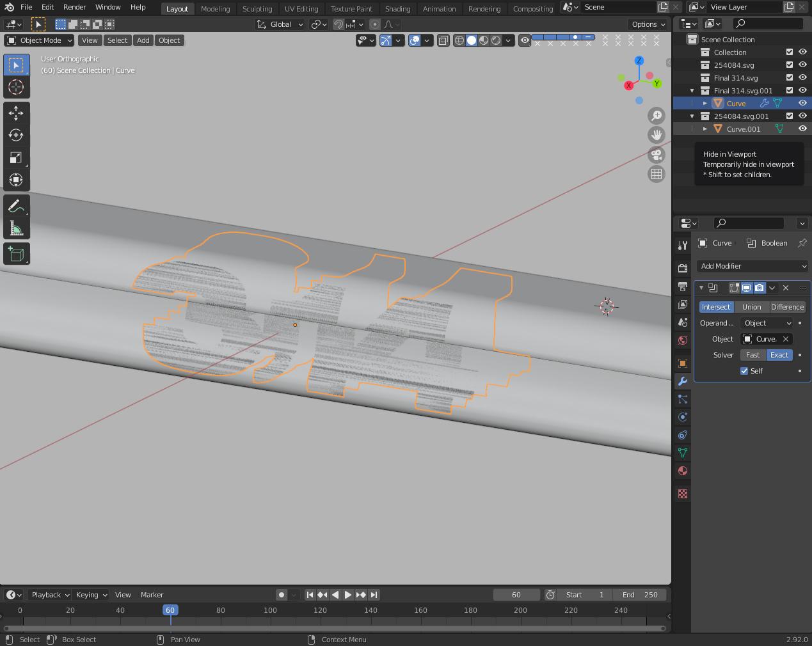
Task: Open the Render menu
Action: tap(74, 7)
